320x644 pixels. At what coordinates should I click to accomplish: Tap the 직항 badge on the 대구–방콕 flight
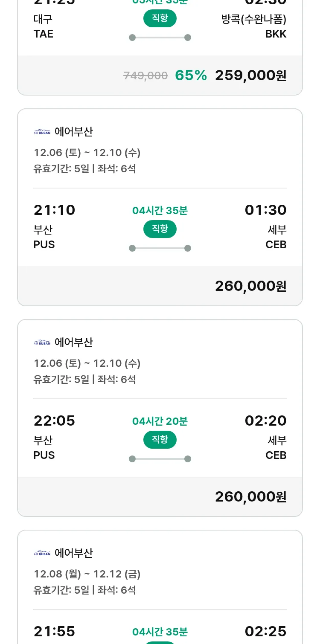pyautogui.click(x=160, y=18)
